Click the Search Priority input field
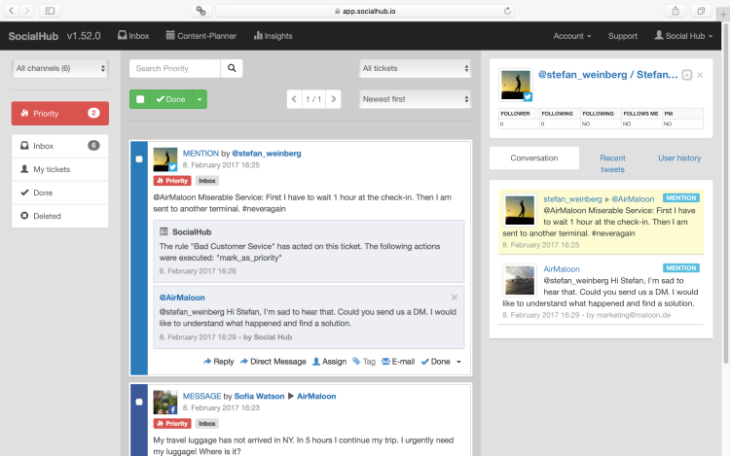The image size is (730, 456). [175, 68]
